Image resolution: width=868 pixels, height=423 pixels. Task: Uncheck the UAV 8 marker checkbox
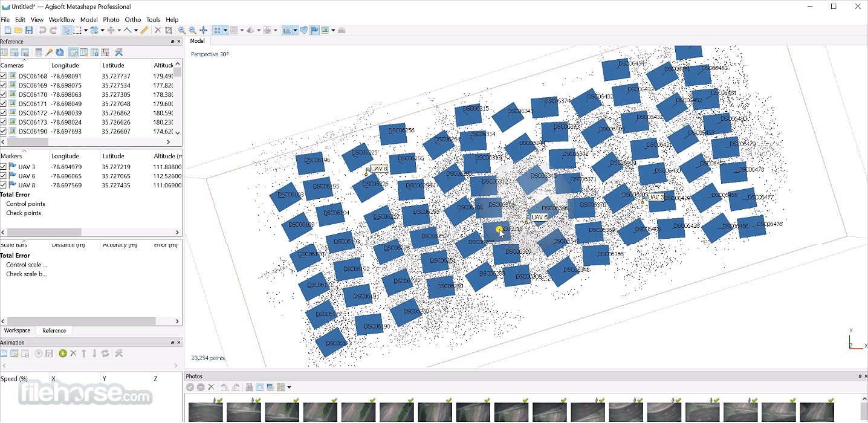(x=4, y=185)
